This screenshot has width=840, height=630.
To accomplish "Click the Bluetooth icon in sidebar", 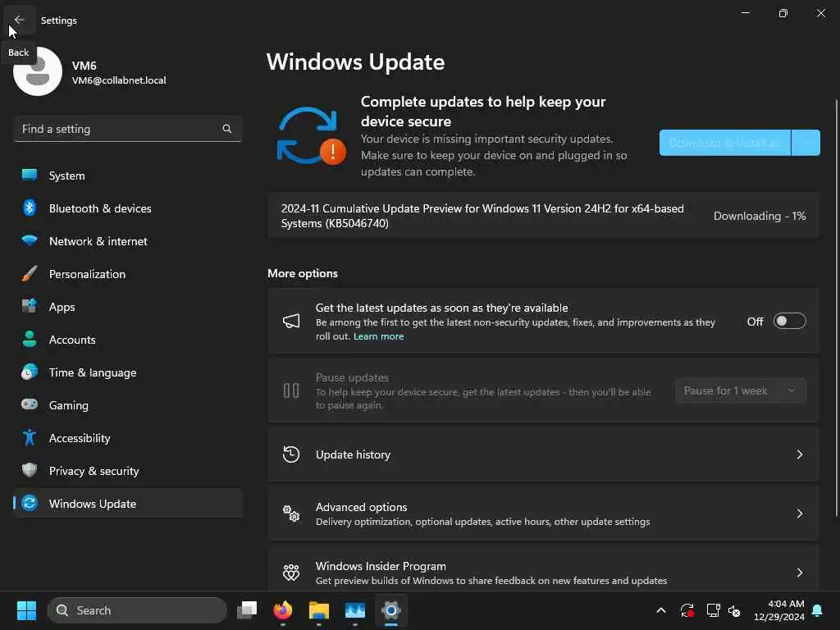I will (30, 208).
